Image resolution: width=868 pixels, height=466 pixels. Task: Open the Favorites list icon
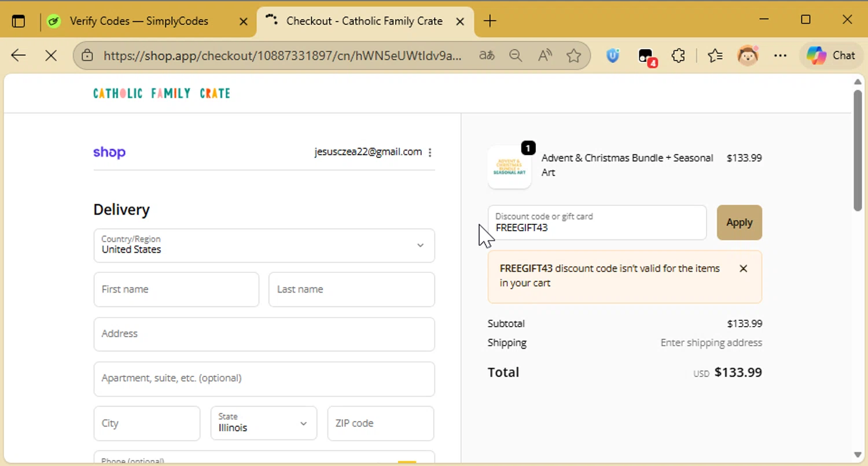tap(715, 56)
